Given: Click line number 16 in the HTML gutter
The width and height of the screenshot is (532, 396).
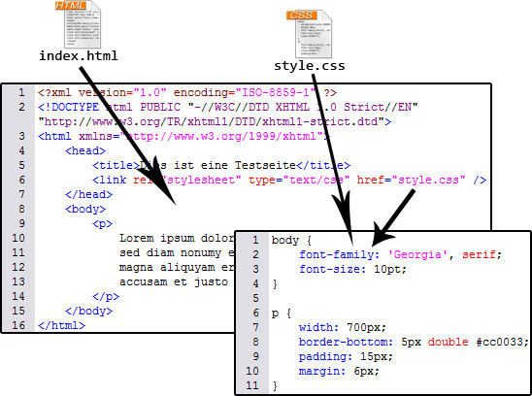Looking at the screenshot, I should [x=18, y=326].
